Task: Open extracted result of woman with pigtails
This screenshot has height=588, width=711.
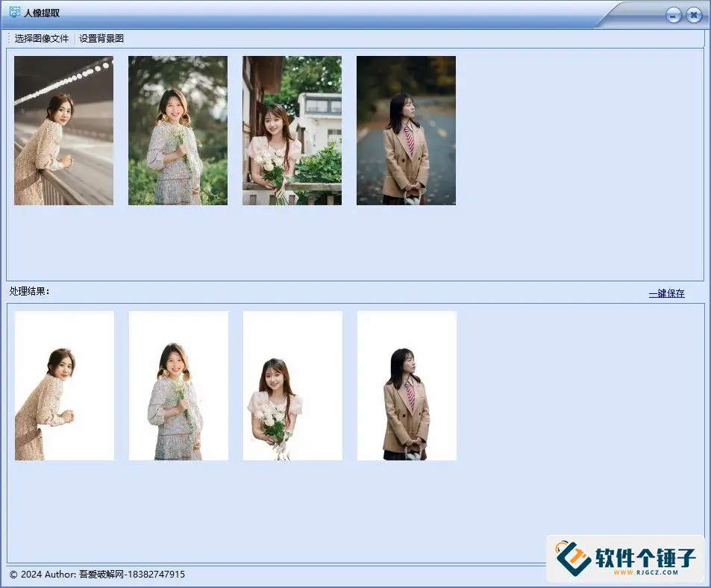Action: (x=178, y=386)
